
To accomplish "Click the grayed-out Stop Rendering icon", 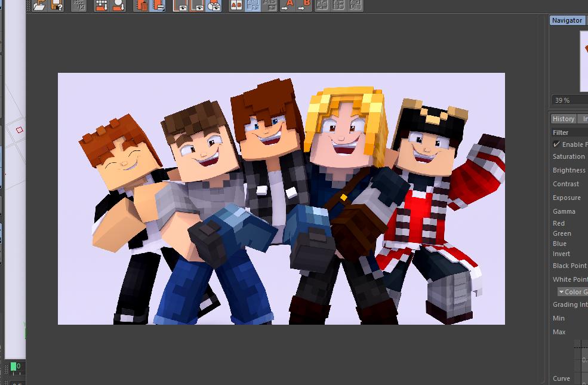I will 79,5.
